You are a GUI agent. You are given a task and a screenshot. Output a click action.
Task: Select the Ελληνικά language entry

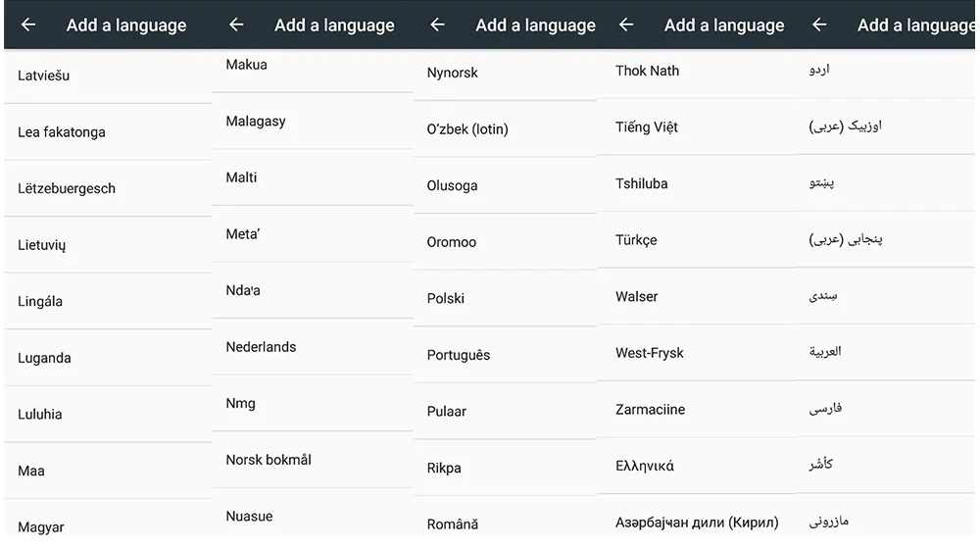coord(645,466)
